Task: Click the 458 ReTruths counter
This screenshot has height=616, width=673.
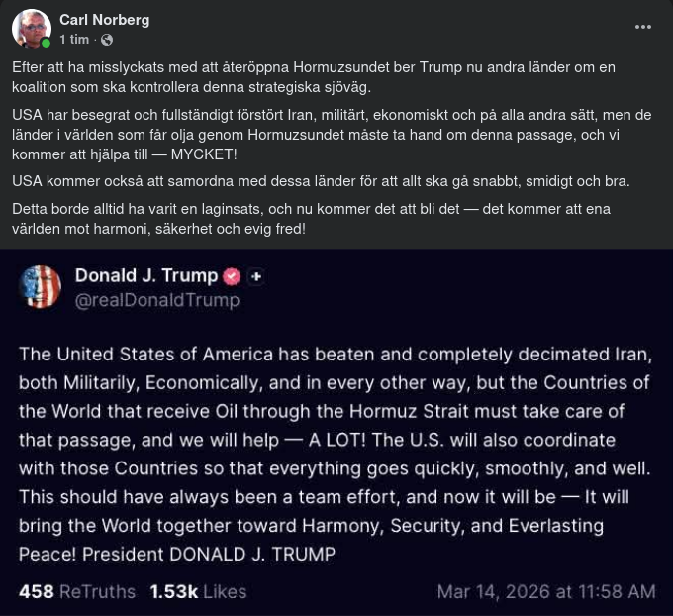Action: pos(76,592)
